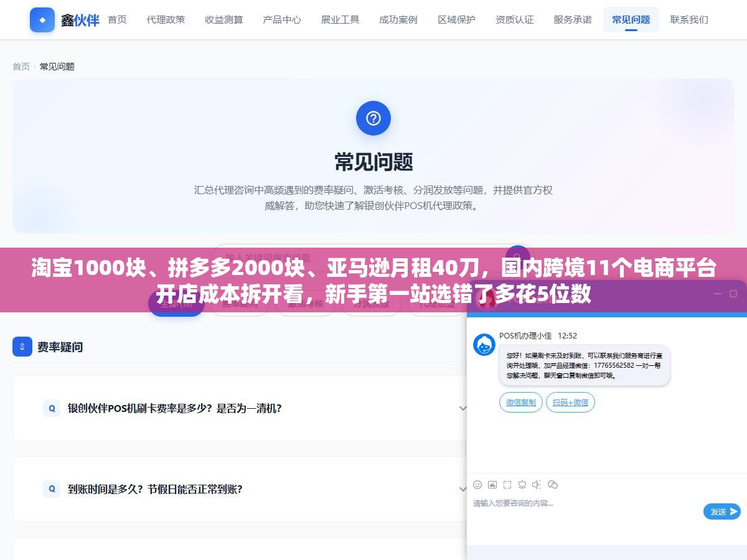The width and height of the screenshot is (747, 560).
Task: Open the 首页 navigation item
Action: tap(117, 20)
